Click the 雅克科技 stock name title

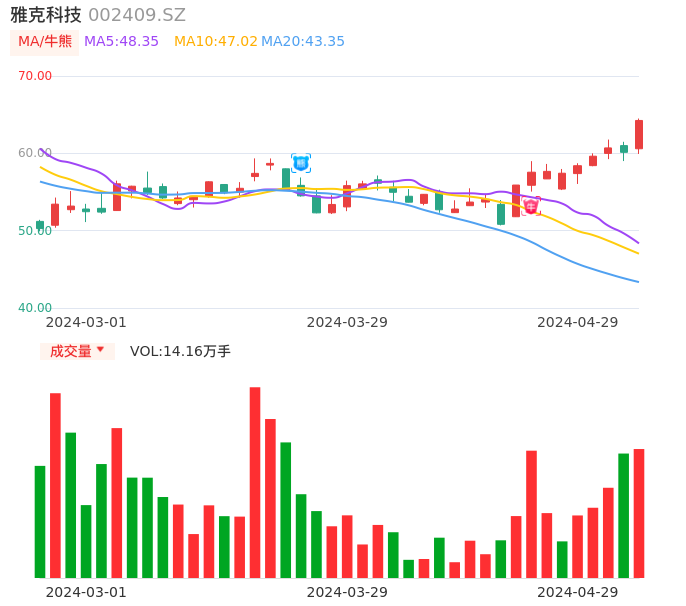46,15
